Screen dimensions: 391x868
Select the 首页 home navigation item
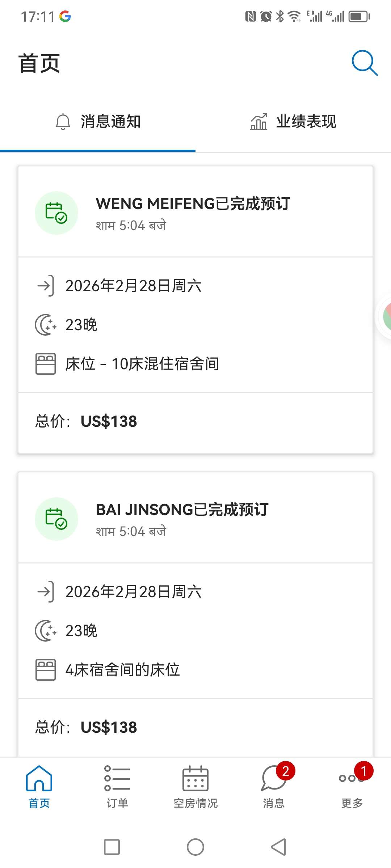click(39, 787)
